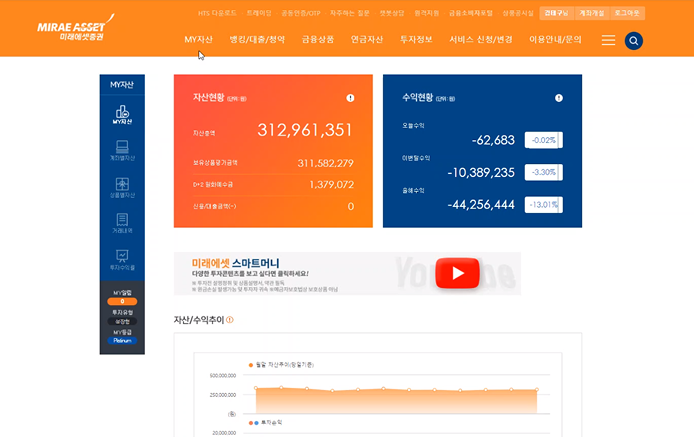Open the MY자산 top menu
Screen dimensions: 694x437
pyautogui.click(x=198, y=39)
